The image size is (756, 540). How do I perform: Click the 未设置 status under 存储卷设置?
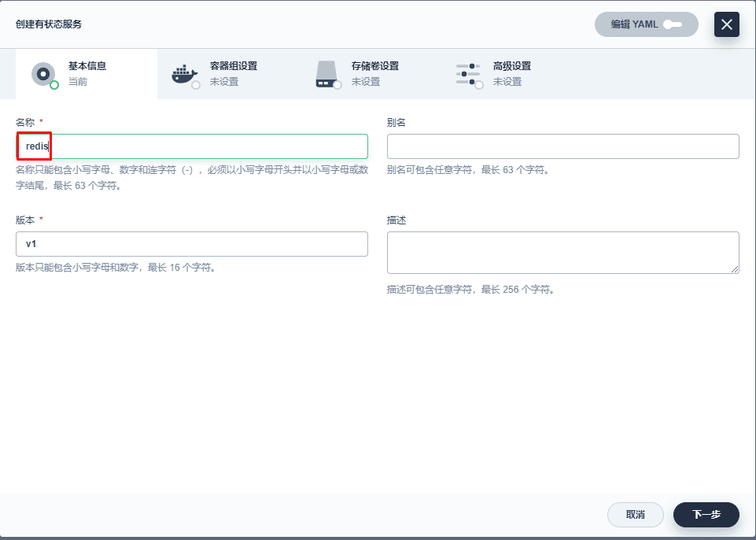tap(366, 82)
